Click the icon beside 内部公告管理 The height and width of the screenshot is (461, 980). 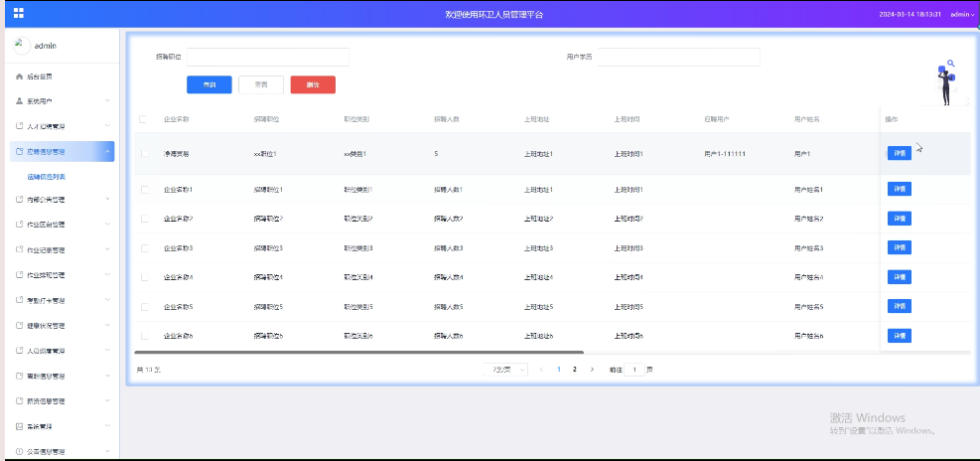[x=19, y=200]
